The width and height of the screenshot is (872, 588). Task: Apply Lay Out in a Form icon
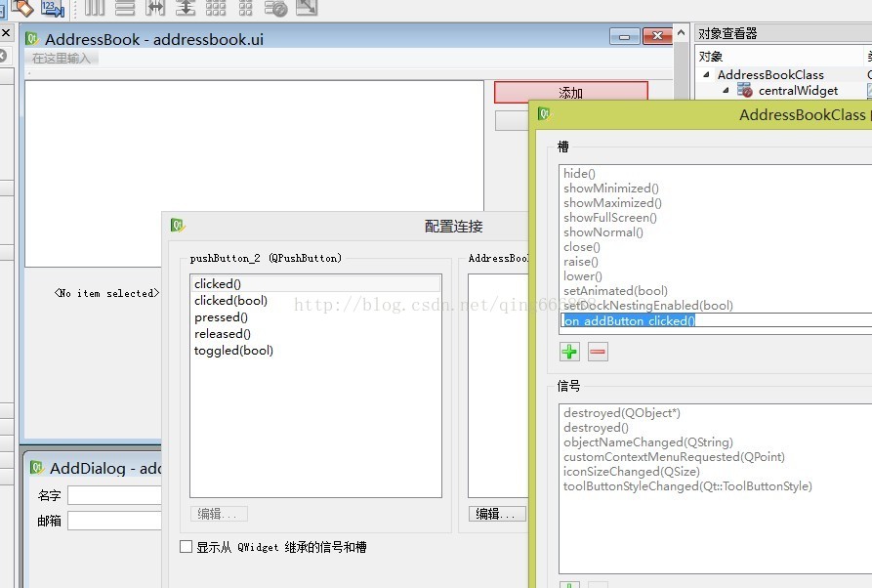tap(245, 7)
